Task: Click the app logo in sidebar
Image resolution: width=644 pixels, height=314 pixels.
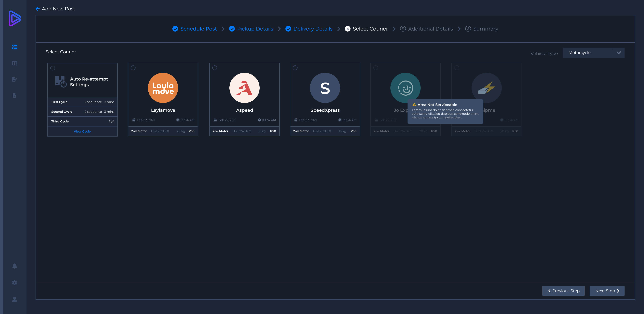Action: [15, 18]
